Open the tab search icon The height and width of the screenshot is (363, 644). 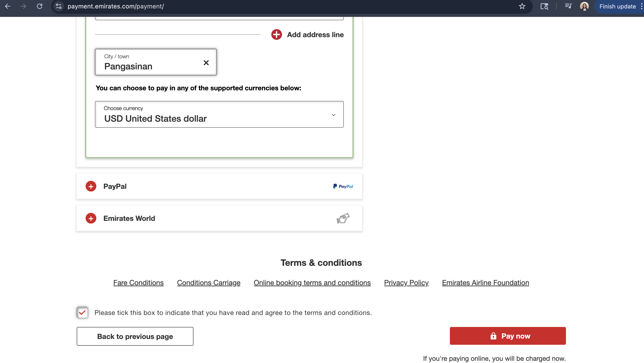(x=544, y=6)
